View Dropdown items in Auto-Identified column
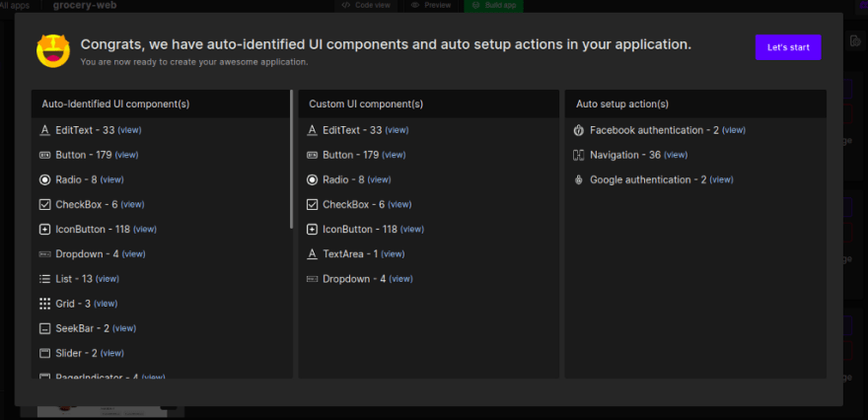The image size is (868, 420). pos(133,254)
